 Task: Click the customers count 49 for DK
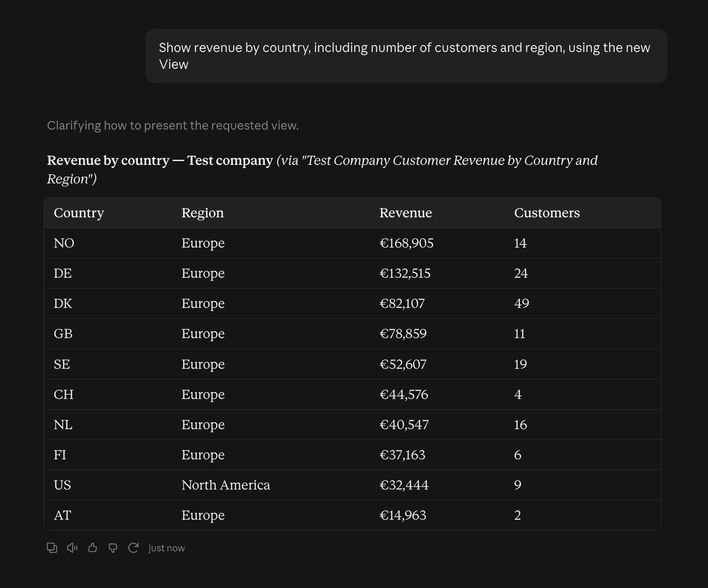522,303
